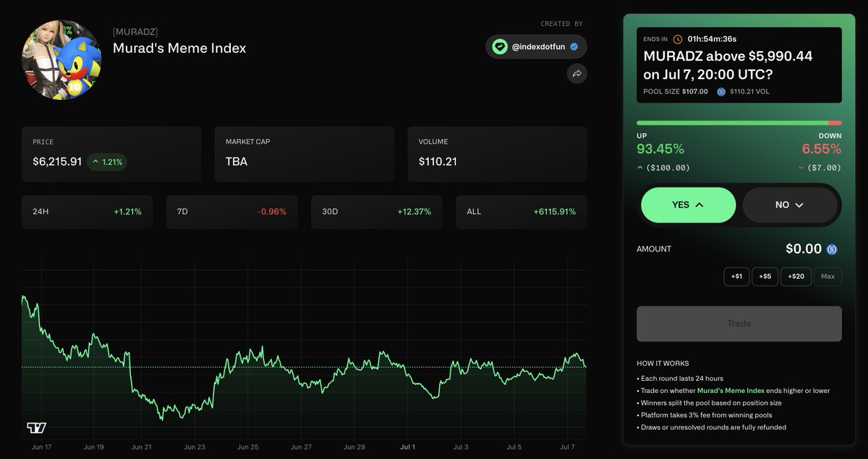Click the Murad's Meme Index green link
The image size is (868, 459).
click(x=731, y=391)
